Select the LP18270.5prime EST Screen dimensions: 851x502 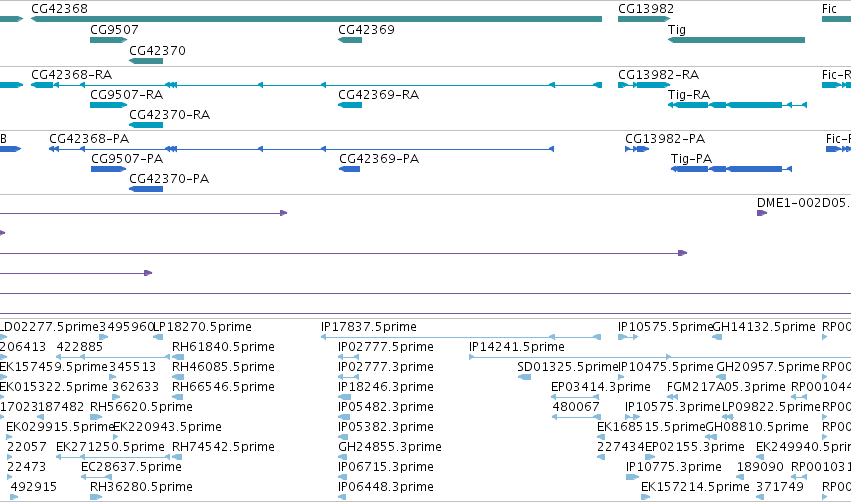(x=158, y=337)
